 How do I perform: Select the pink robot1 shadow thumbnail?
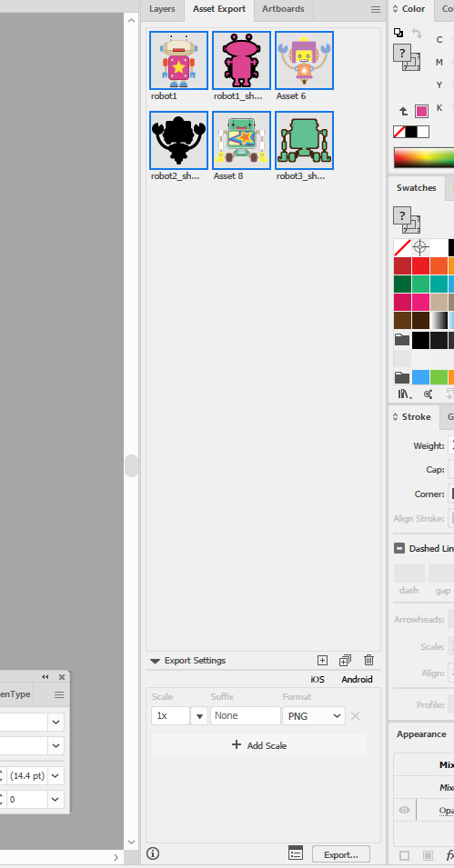click(x=242, y=60)
